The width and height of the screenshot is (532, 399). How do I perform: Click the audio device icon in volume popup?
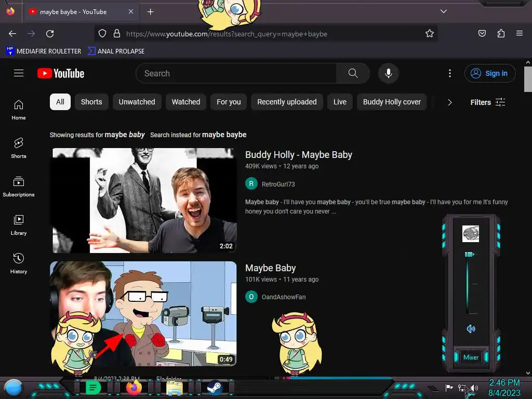471,234
